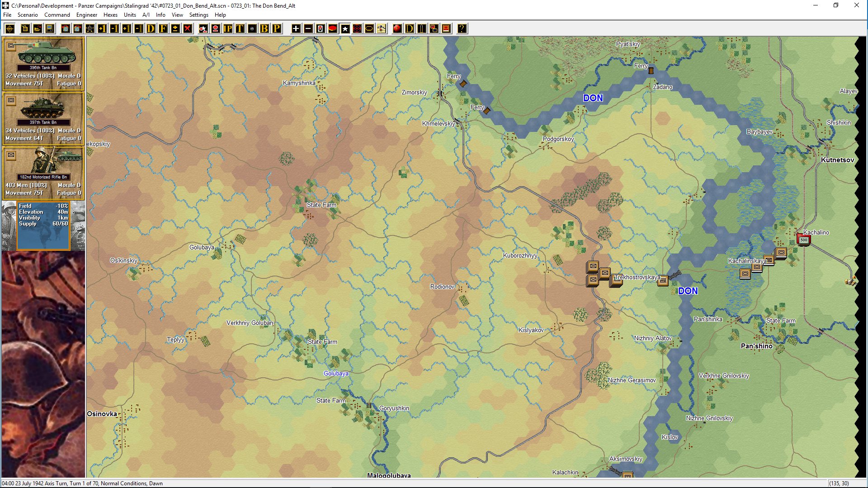
Task: Click the gold plus-over-minus toolbar icon
Action: pyautogui.click(x=175, y=29)
